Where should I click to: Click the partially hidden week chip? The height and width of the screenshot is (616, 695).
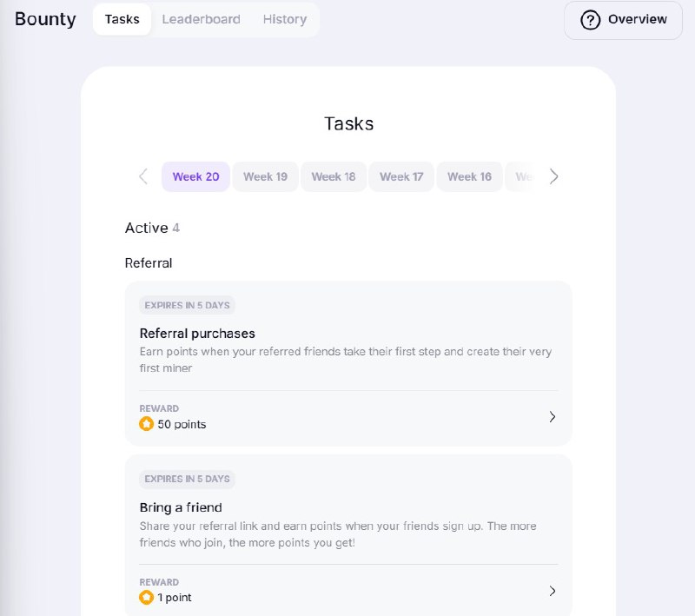tap(522, 176)
